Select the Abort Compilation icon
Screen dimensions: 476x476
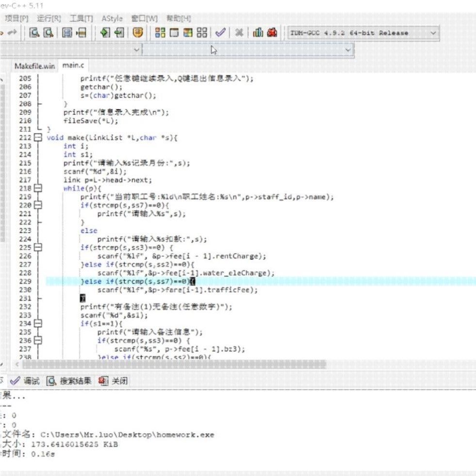tap(238, 33)
